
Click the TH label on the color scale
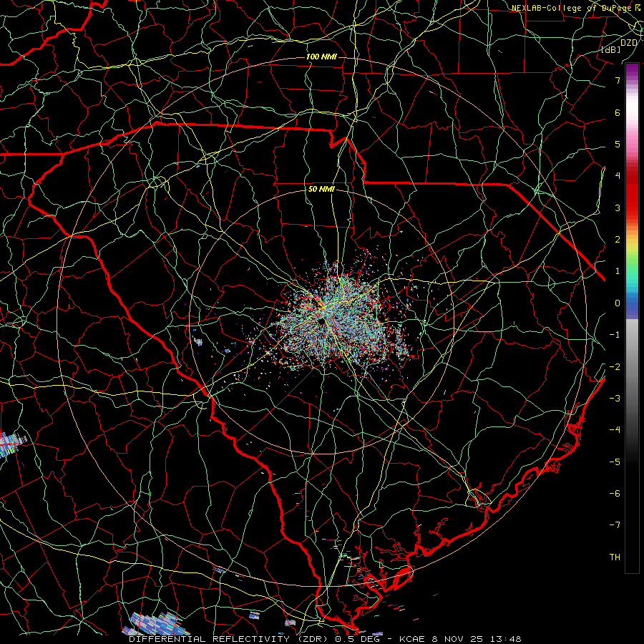(615, 557)
